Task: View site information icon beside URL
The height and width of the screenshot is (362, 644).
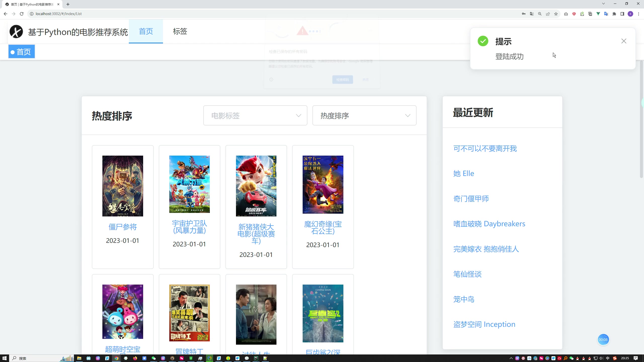Action: tap(32, 14)
